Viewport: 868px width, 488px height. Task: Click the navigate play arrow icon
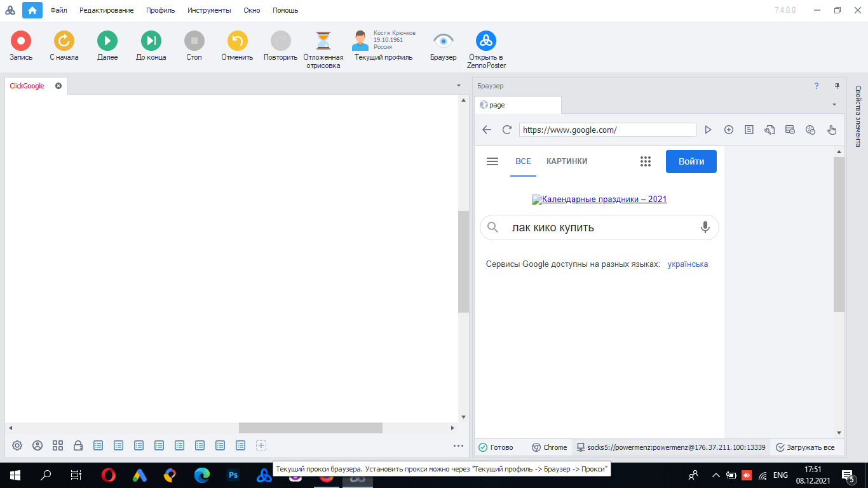(x=709, y=130)
